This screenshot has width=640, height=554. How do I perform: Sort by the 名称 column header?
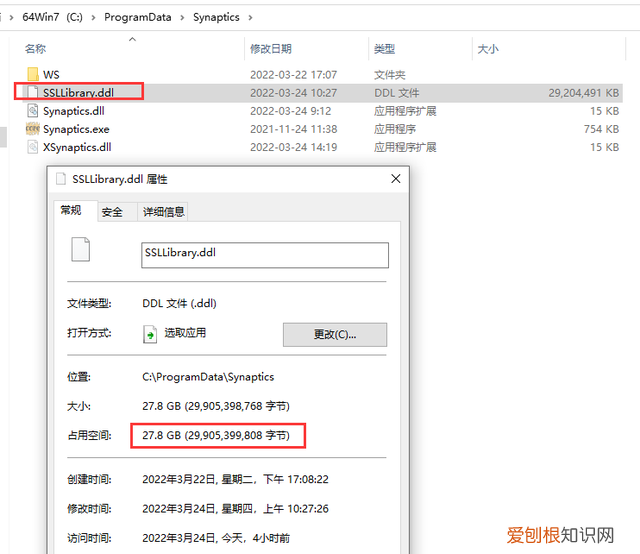point(36,49)
